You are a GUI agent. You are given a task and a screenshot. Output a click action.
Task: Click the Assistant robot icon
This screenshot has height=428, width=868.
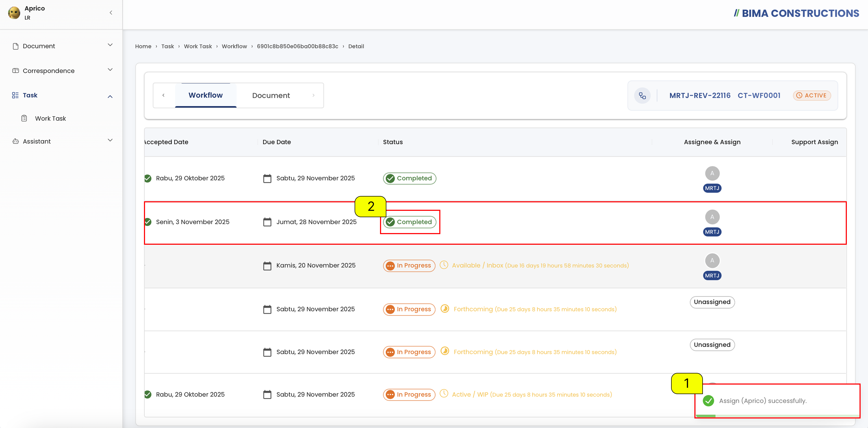click(16, 141)
